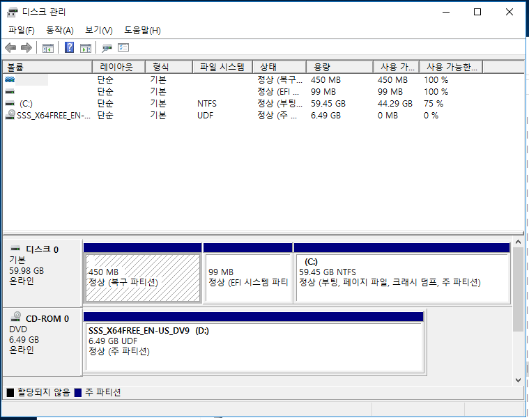Sort by the 사용 가능한... percent header
The width and height of the screenshot is (529, 420).
(x=451, y=67)
